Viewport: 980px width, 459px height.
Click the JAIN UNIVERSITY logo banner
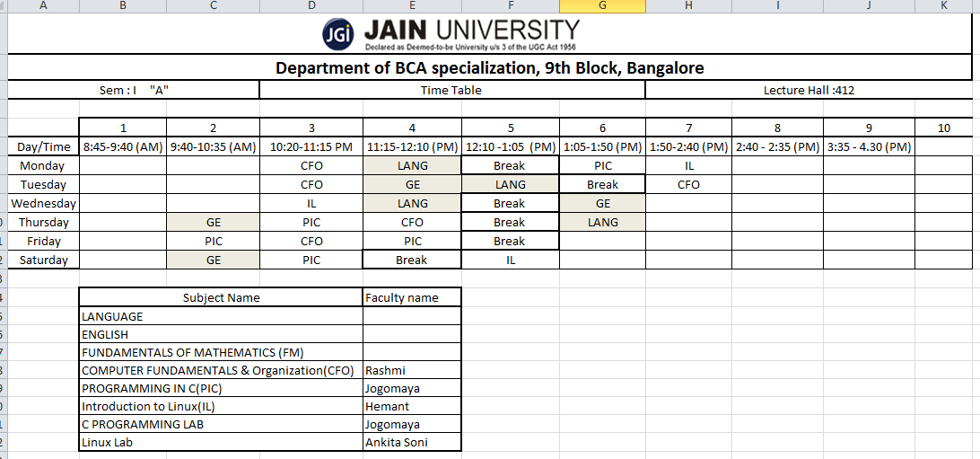click(x=451, y=34)
